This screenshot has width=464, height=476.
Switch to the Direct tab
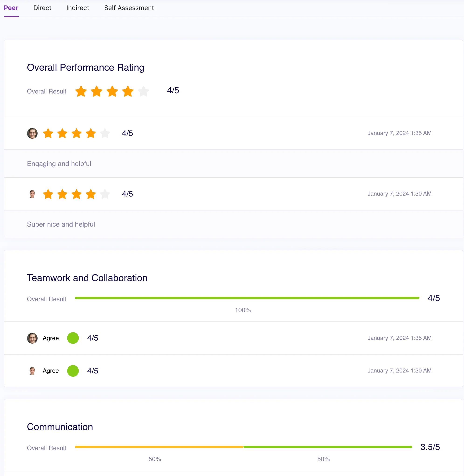click(42, 8)
